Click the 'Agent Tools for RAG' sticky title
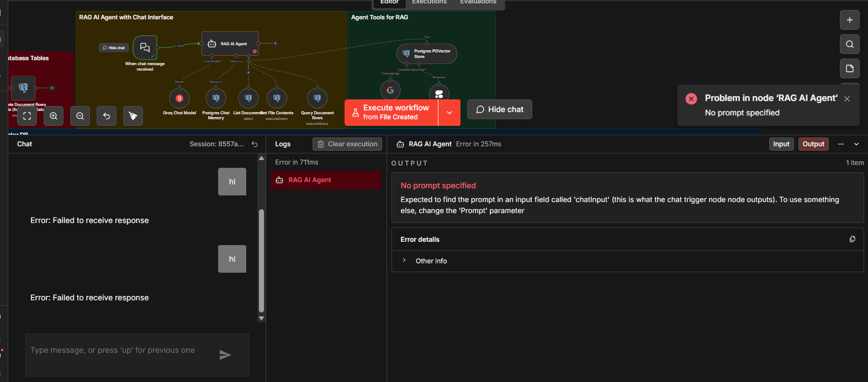Viewport: 868px width, 382px height. 379,17
